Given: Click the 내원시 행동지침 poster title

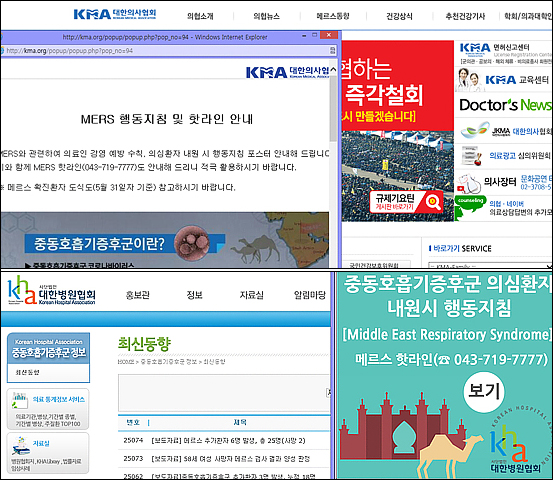Looking at the screenshot, I should 449,308.
